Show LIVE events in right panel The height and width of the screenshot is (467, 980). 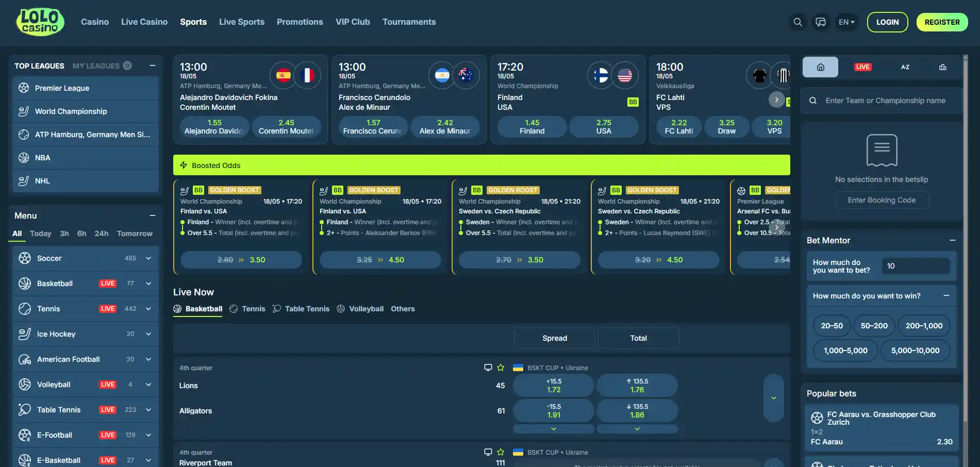[x=862, y=67]
